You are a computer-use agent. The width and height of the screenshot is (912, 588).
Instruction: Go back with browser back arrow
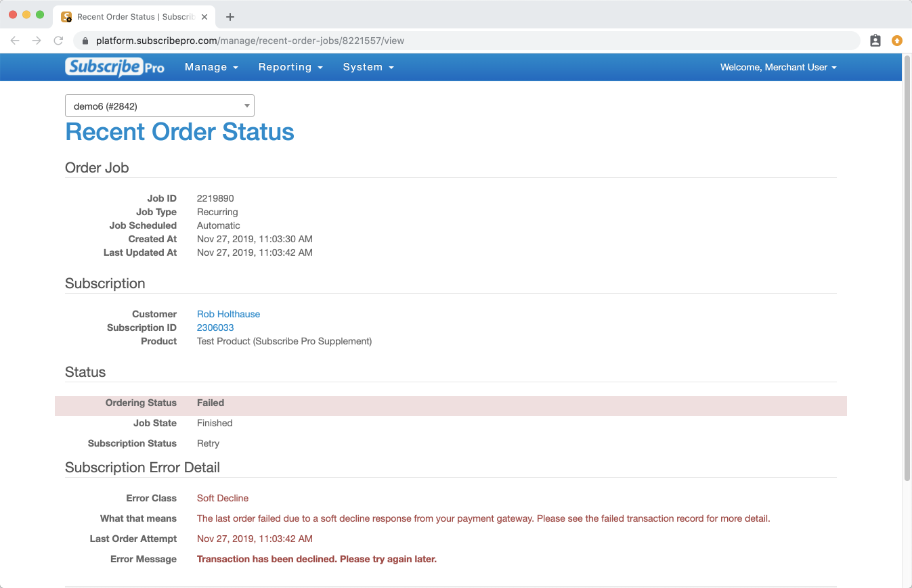(15, 41)
